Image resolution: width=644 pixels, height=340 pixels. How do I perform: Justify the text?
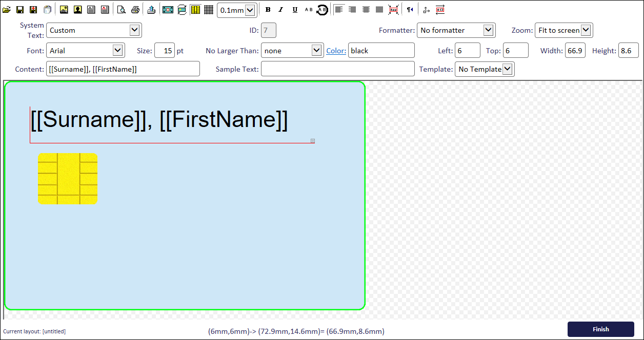(379, 9)
